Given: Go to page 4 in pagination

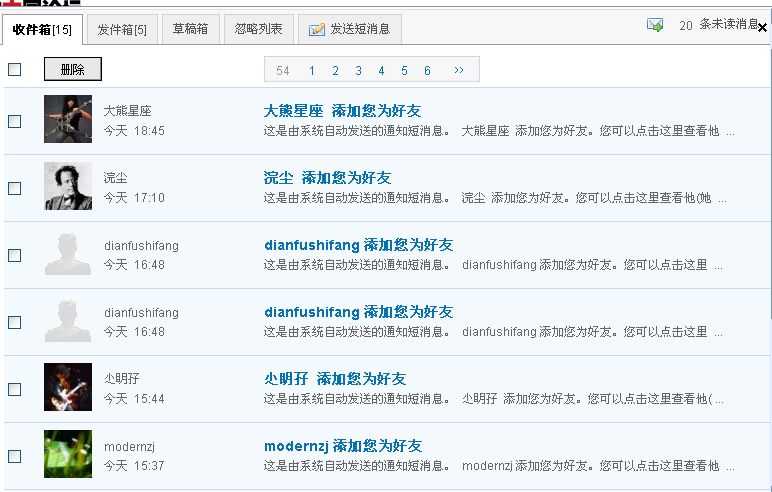Looking at the screenshot, I should pos(381,71).
